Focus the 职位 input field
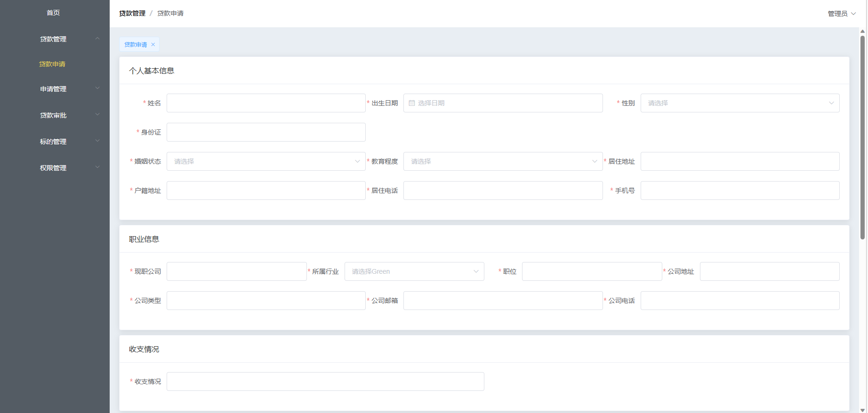 (x=592, y=271)
